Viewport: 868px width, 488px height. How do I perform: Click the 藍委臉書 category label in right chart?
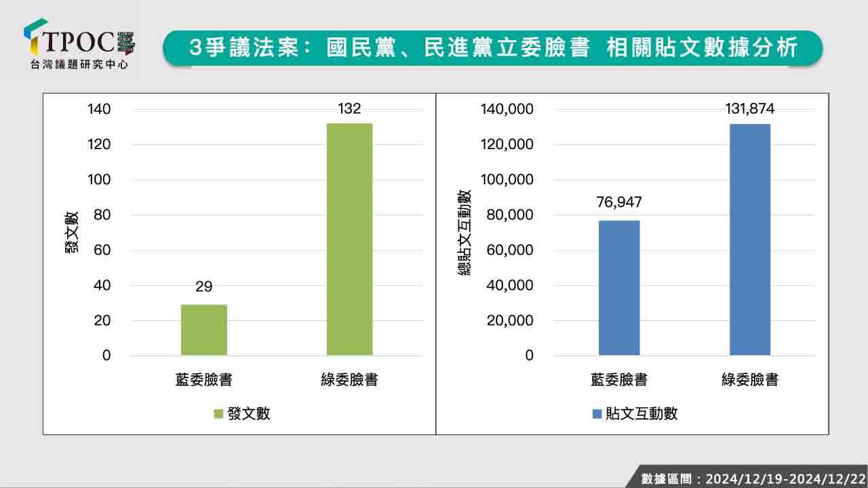click(619, 380)
